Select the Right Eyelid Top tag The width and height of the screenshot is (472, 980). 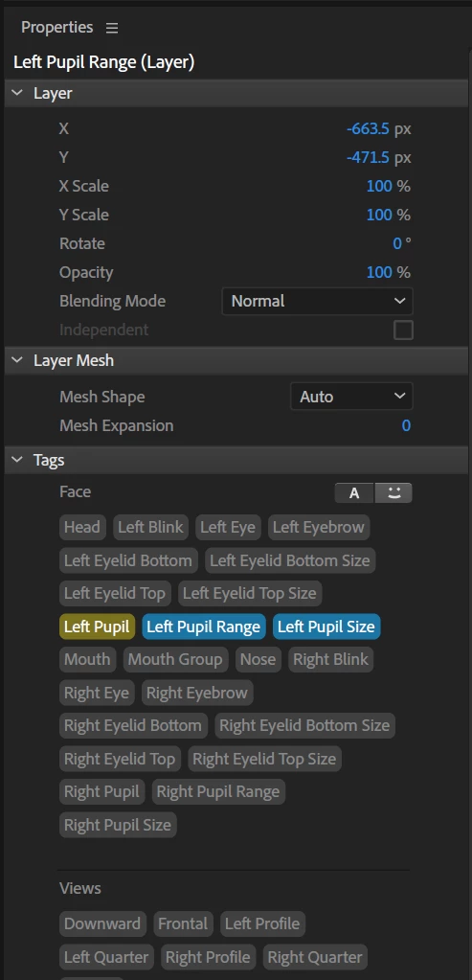click(120, 760)
